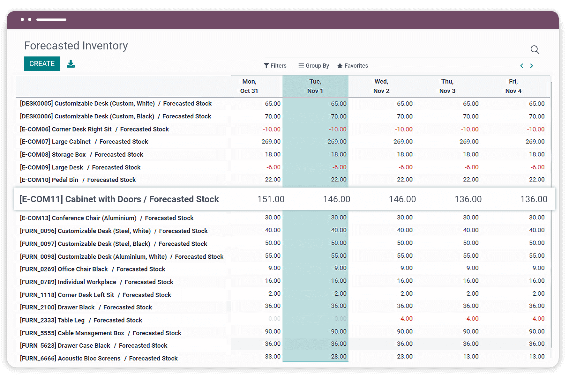
Task: Click the Forecasted Inventory heading
Action: coord(76,46)
